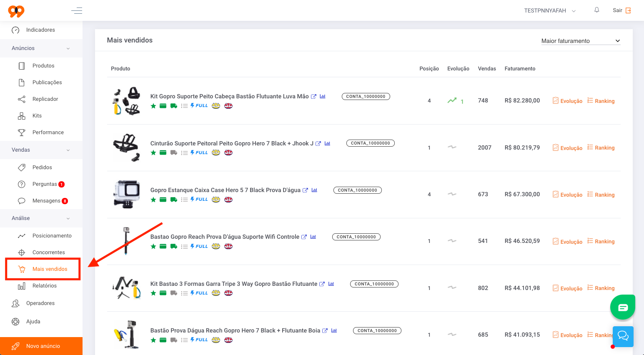
Task: Click the orange logo in the header
Action: [x=16, y=11]
